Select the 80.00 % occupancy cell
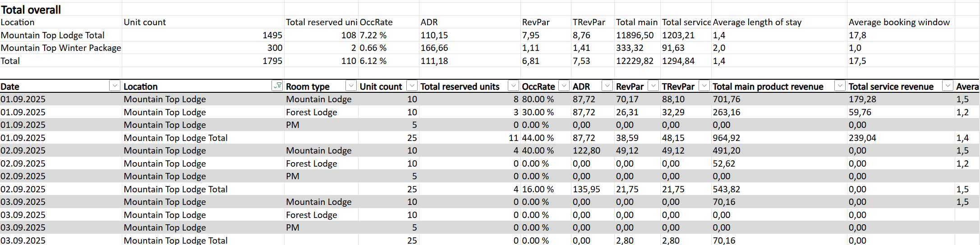This screenshot has height=245, width=980. [538, 99]
